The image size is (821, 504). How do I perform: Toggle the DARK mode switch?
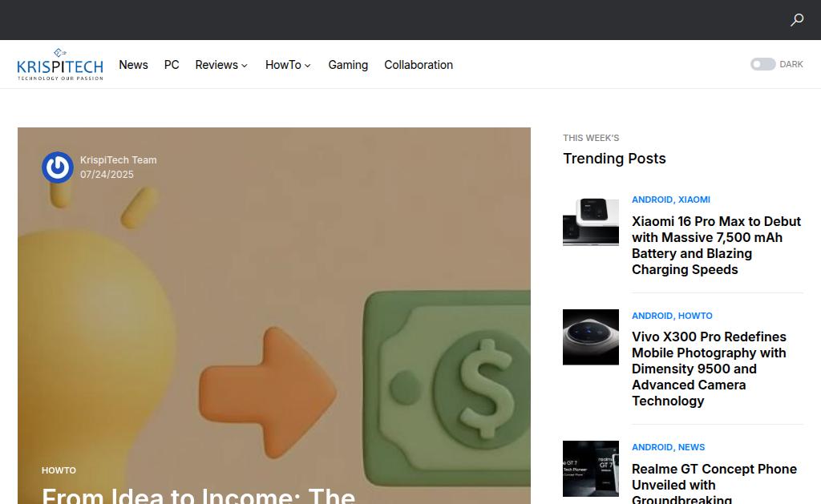point(763,64)
